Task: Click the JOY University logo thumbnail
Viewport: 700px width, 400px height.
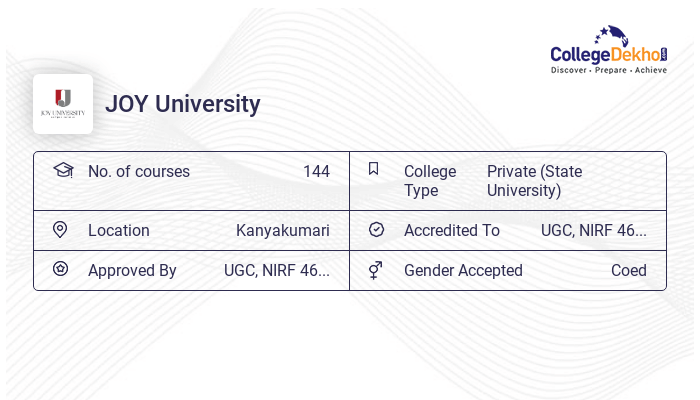Action: click(x=63, y=104)
